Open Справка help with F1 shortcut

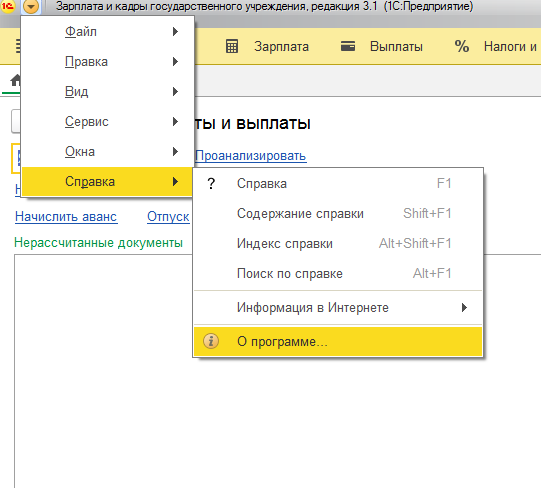338,184
